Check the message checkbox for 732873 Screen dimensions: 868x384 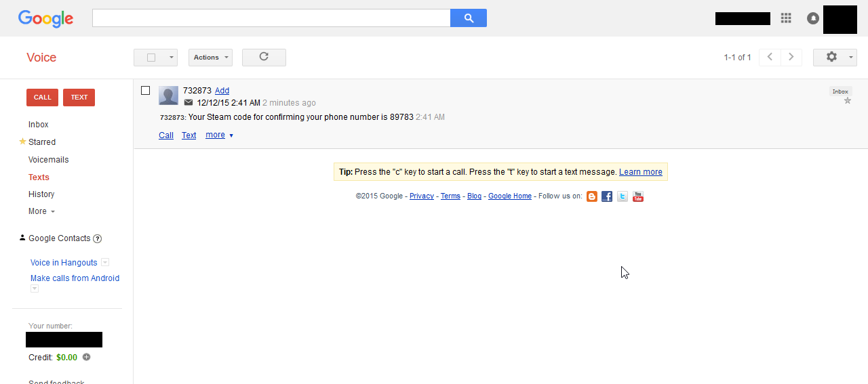tap(145, 91)
